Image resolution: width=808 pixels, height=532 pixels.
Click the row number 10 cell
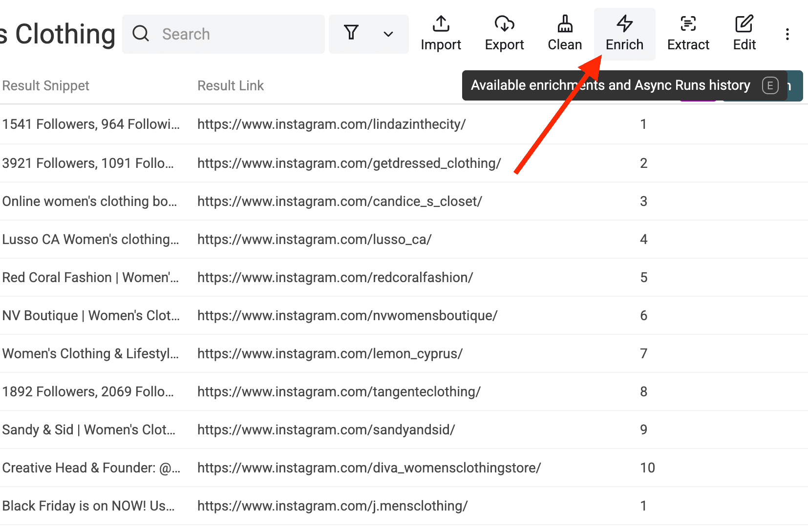tap(647, 468)
